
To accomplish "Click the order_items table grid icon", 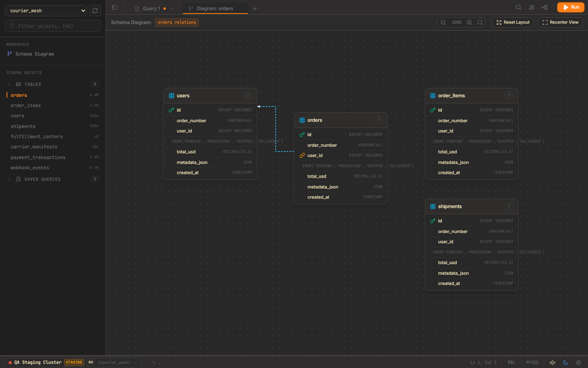I will (x=433, y=96).
